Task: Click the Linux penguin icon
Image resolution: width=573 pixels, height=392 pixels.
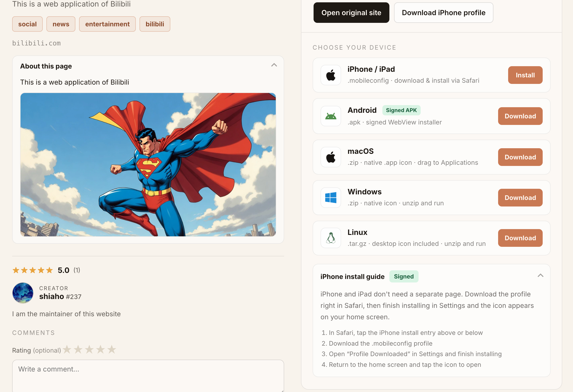Action: pyautogui.click(x=331, y=238)
